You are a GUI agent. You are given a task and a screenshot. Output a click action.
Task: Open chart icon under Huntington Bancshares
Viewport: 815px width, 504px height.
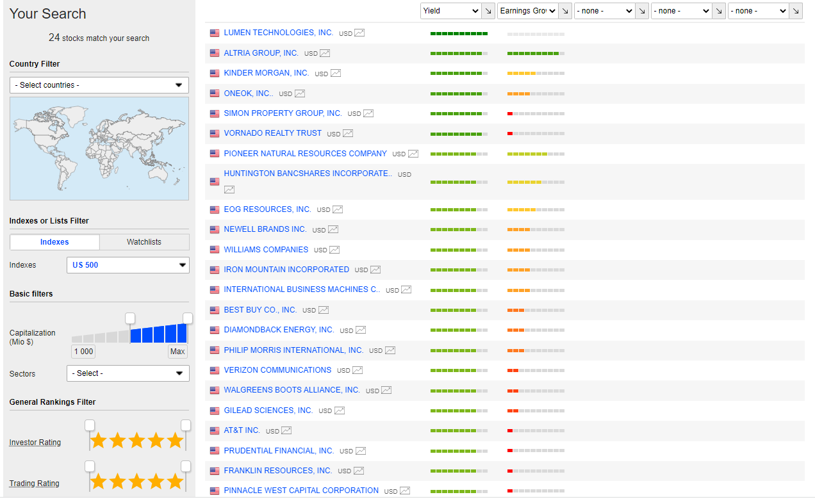pyautogui.click(x=229, y=190)
